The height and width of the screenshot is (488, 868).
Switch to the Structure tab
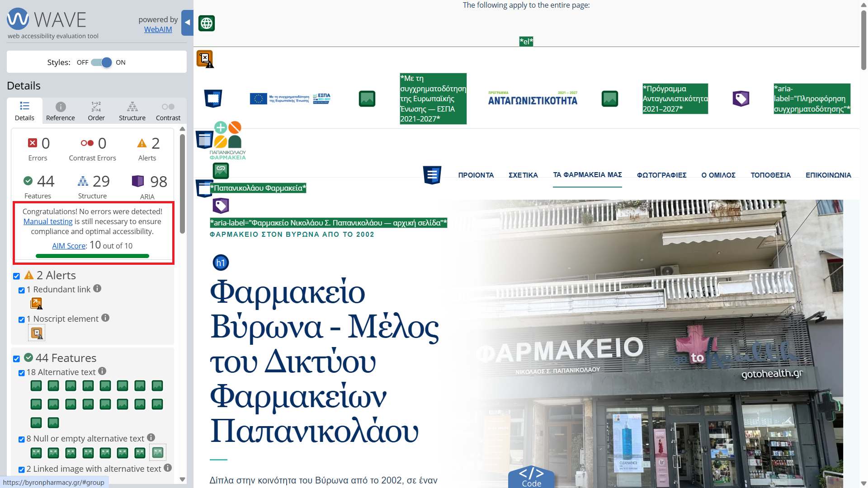tap(132, 111)
